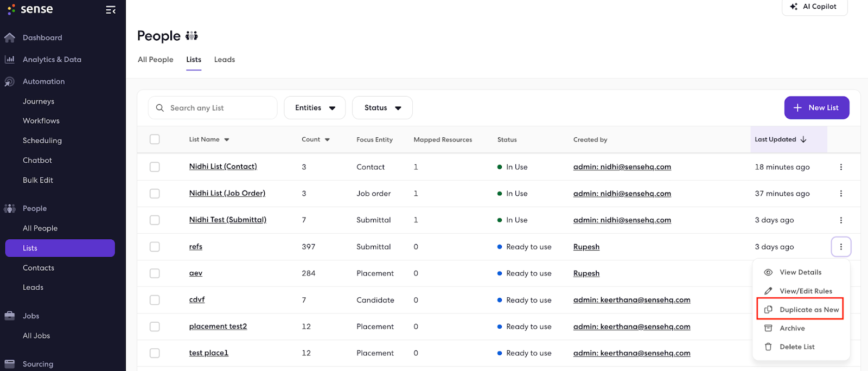This screenshot has height=371, width=868.
Task: Check the cdvf row checkbox
Action: click(x=155, y=300)
